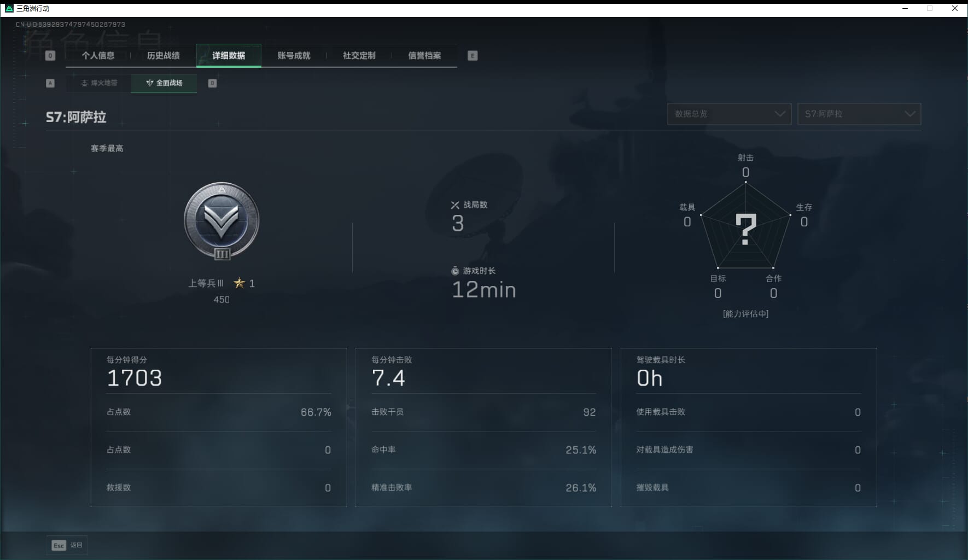Open the 个人信息 tab
The width and height of the screenshot is (968, 560).
[98, 55]
